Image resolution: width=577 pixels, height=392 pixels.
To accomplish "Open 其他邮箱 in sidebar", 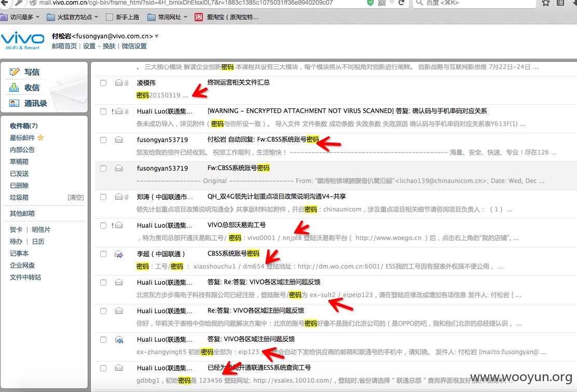I will [x=22, y=213].
